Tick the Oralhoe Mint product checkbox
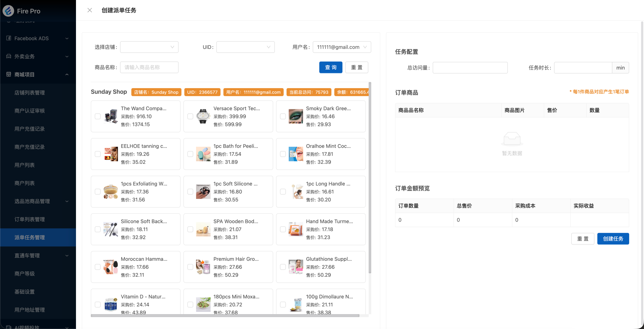This screenshot has width=644, height=329. pyautogui.click(x=283, y=154)
